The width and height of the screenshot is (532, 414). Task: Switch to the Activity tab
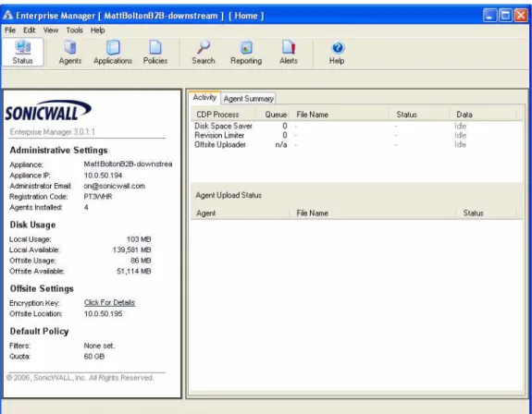click(x=204, y=97)
